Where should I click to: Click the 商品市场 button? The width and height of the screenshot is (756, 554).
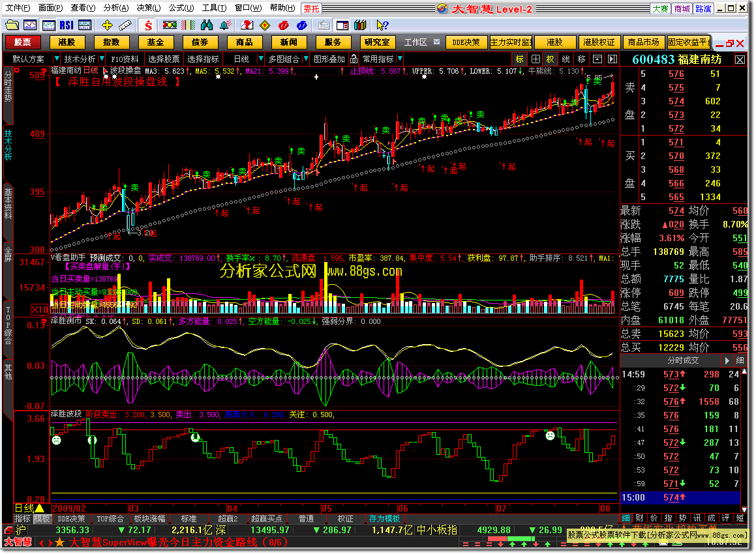[x=643, y=42]
